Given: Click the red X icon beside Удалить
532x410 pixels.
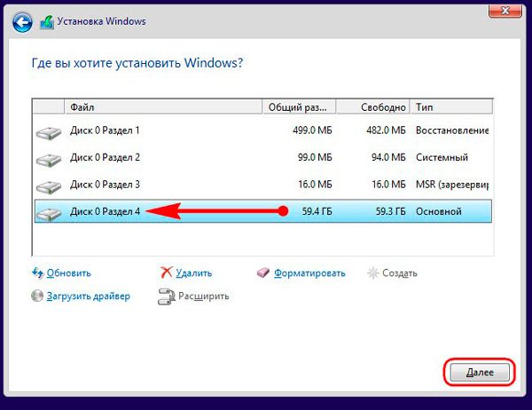Looking at the screenshot, I should [167, 272].
